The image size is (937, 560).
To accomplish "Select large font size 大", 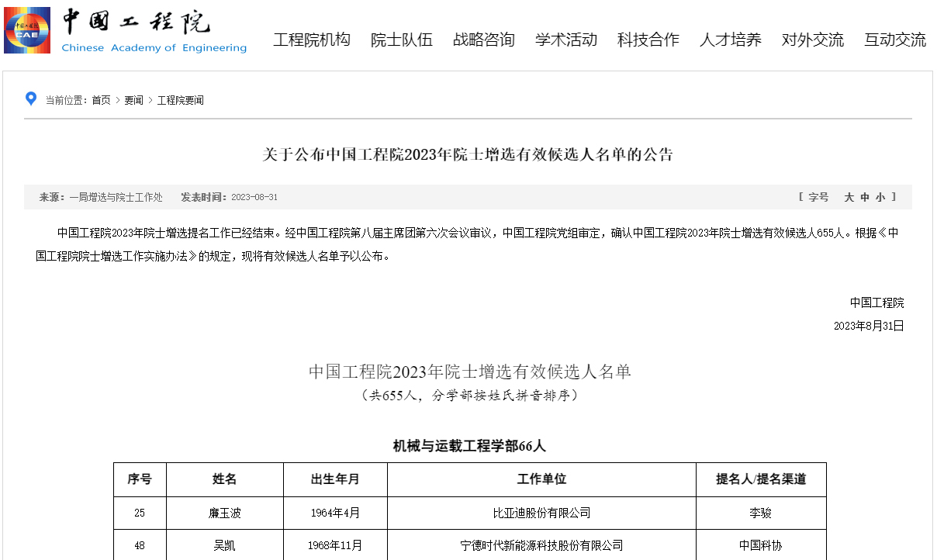I will (849, 197).
